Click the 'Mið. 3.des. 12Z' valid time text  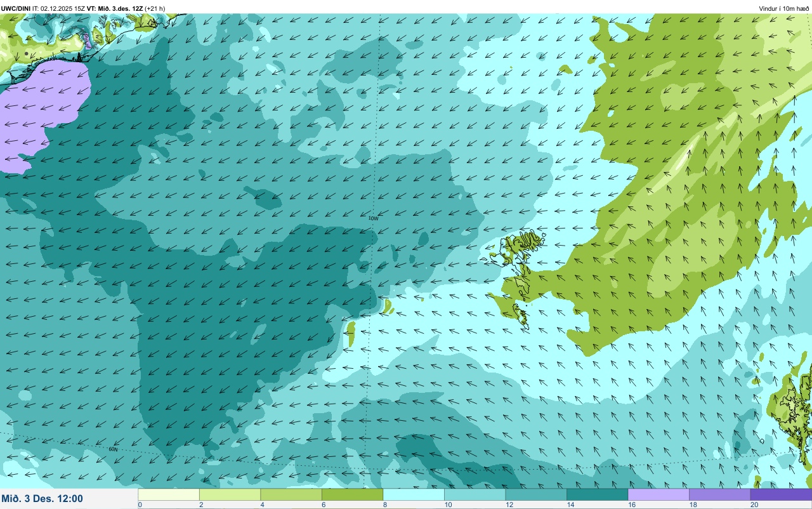pyautogui.click(x=121, y=9)
